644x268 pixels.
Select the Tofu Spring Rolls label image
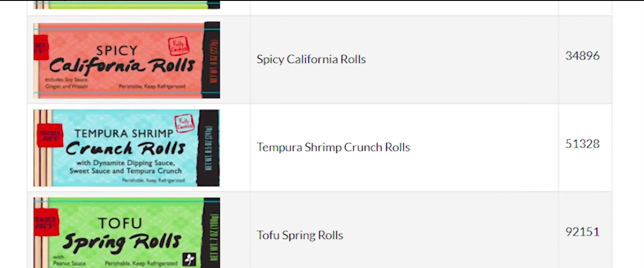(127, 233)
